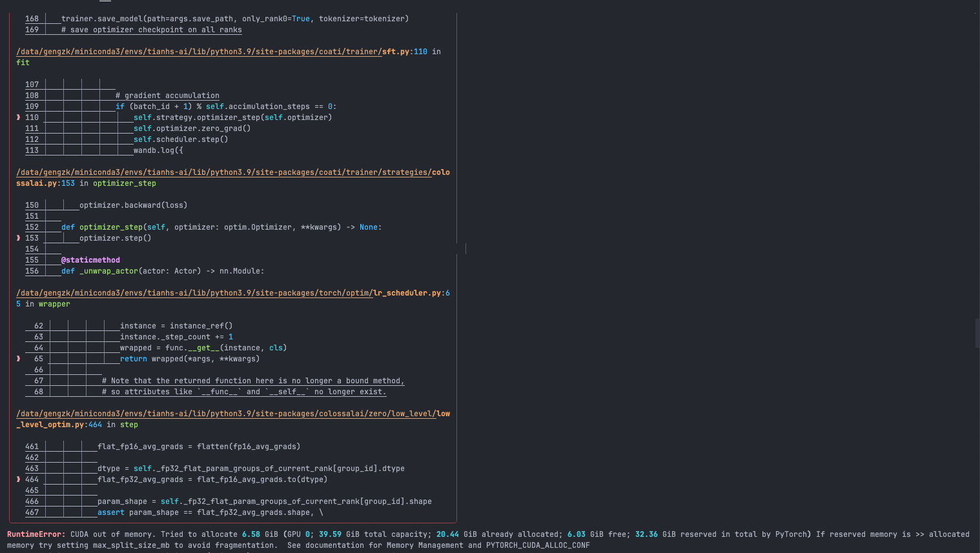980x553 pixels.
Task: Click the '6.03' GiB free value
Action: 577,534
